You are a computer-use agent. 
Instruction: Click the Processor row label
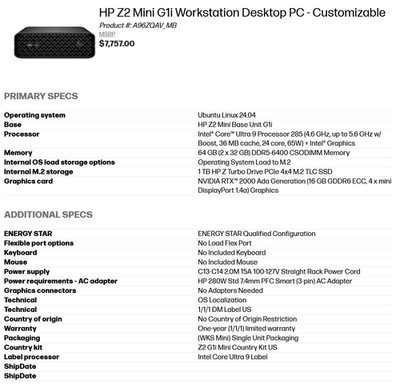tap(22, 134)
